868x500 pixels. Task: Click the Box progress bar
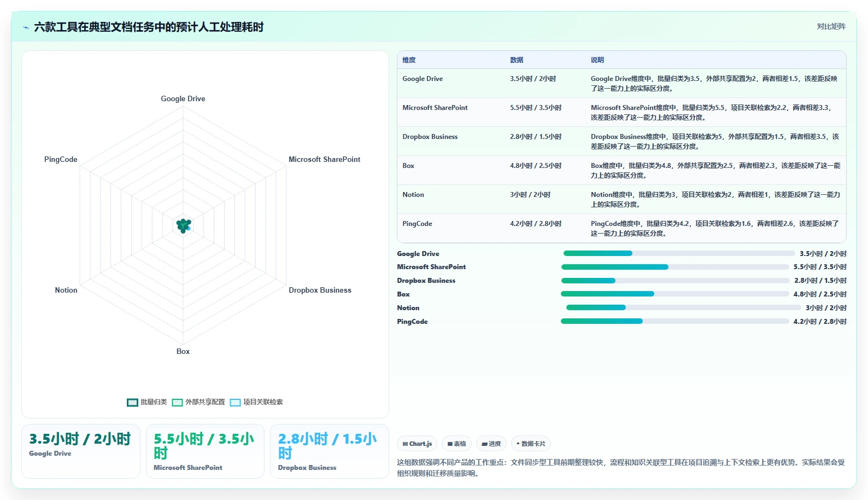pos(675,294)
